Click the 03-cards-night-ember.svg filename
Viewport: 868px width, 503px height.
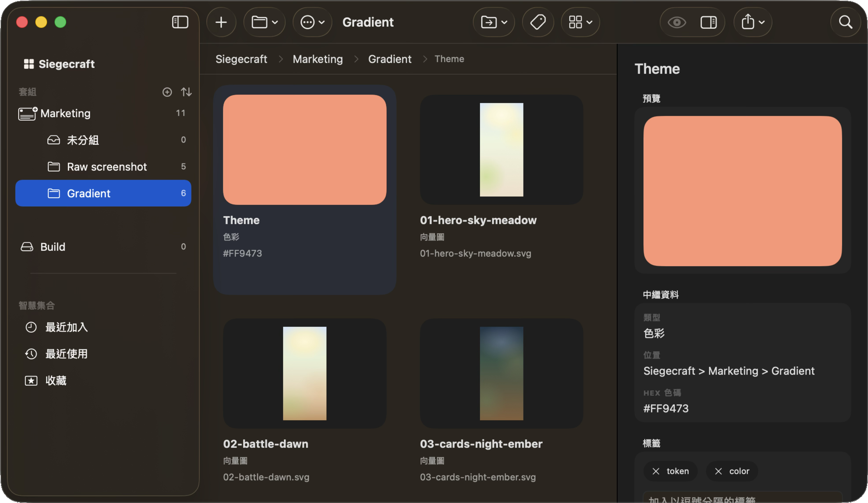point(478,477)
